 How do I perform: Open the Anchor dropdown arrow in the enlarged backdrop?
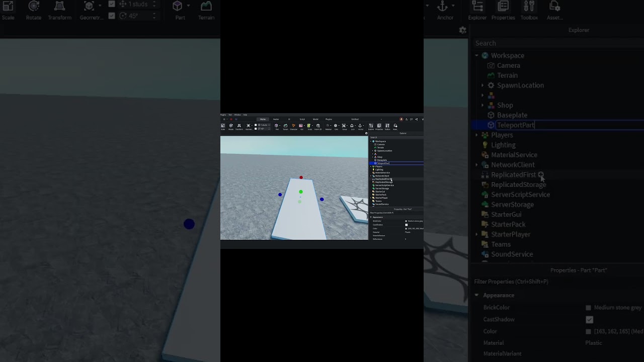[x=453, y=6]
